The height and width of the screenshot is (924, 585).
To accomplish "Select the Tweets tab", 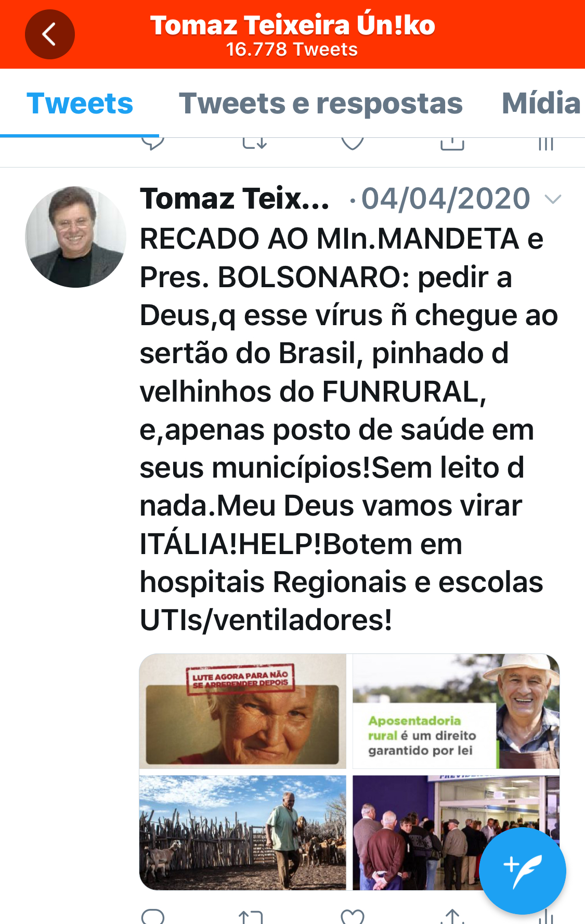I will pyautogui.click(x=80, y=103).
